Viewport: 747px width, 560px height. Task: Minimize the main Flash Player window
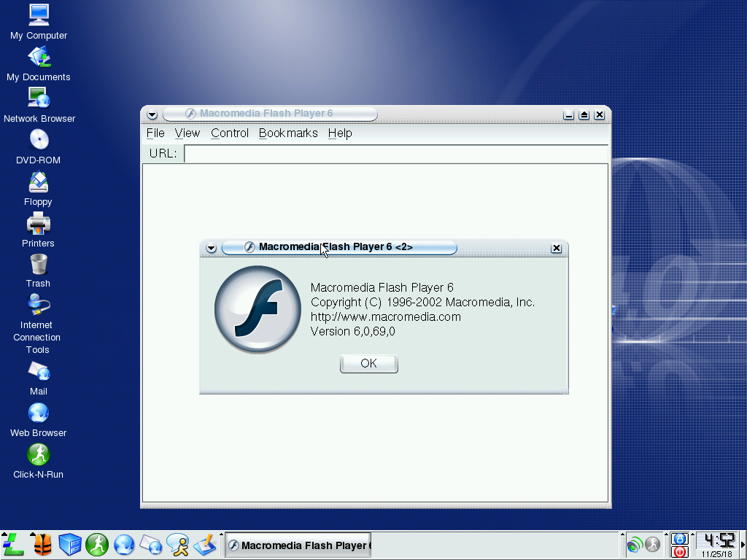pyautogui.click(x=568, y=114)
